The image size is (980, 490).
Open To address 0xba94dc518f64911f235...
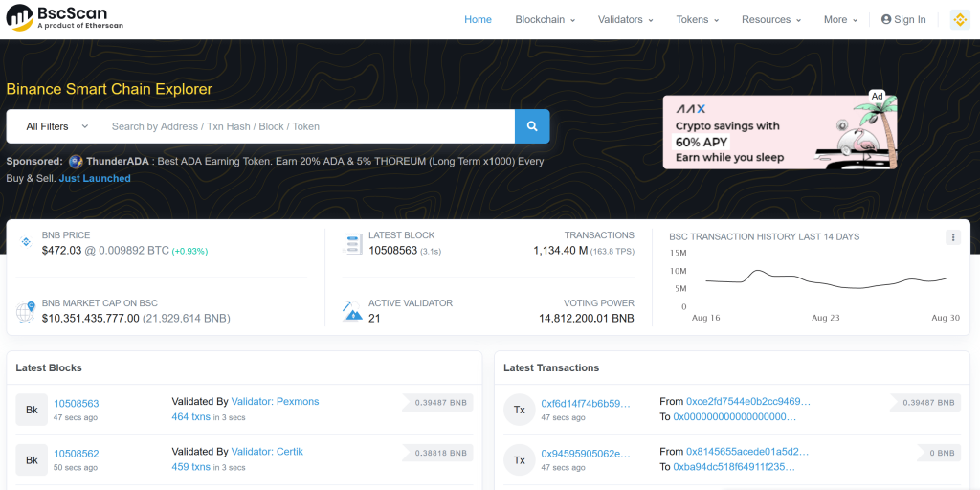734,467
